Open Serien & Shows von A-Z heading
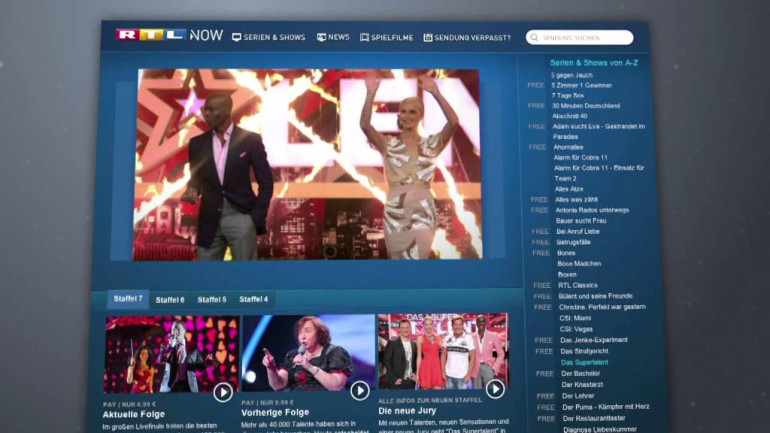The height and width of the screenshot is (433, 770). 594,63
